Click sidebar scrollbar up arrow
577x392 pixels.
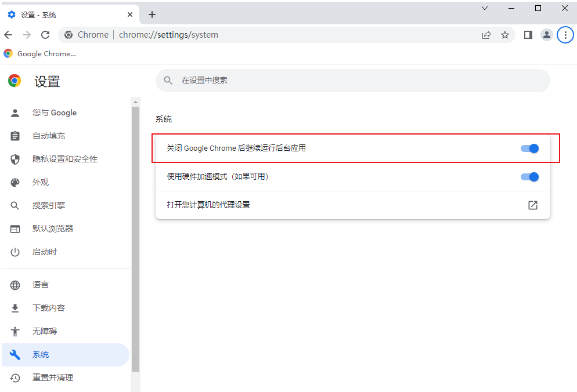click(135, 102)
